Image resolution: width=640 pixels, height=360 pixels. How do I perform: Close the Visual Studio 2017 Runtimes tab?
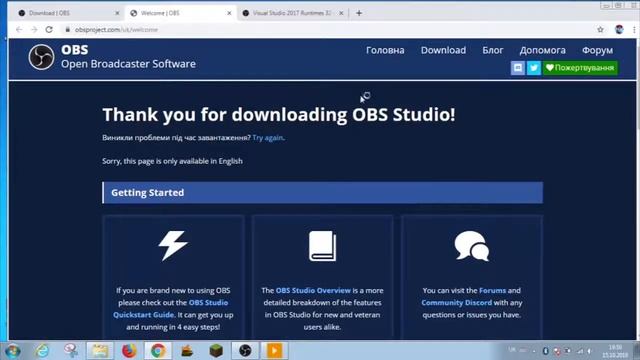point(341,13)
